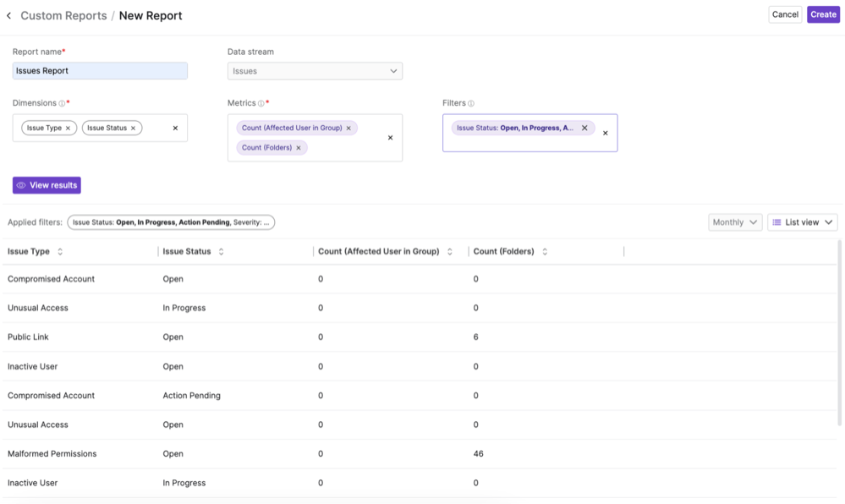The height and width of the screenshot is (504, 845).
Task: Click the View results button
Action: click(x=47, y=185)
